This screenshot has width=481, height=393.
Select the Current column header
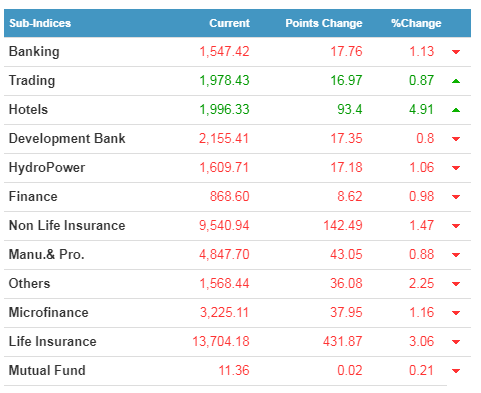pyautogui.click(x=229, y=23)
